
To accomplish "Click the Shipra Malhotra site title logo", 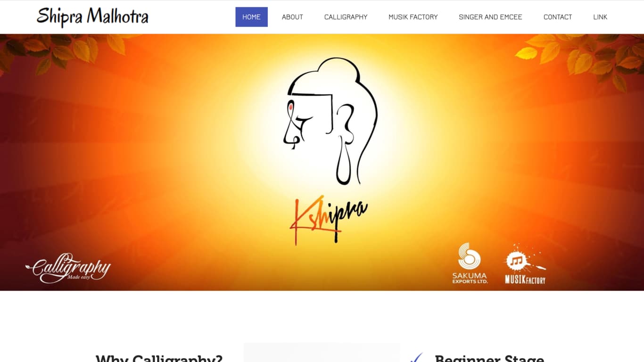I will pyautogui.click(x=92, y=17).
